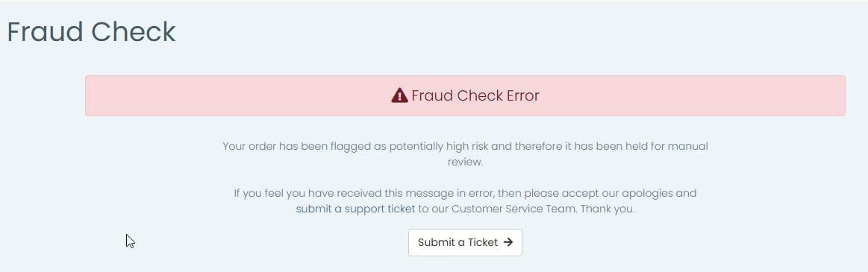This screenshot has width=868, height=272.
Task: Click the word 'Error' in the alert banner
Action: click(x=522, y=95)
